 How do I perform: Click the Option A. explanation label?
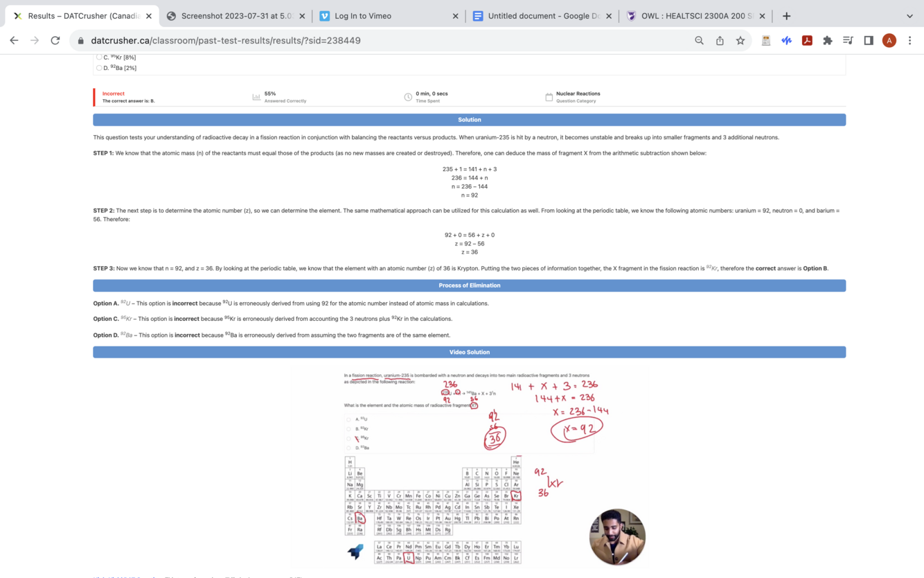click(x=106, y=304)
